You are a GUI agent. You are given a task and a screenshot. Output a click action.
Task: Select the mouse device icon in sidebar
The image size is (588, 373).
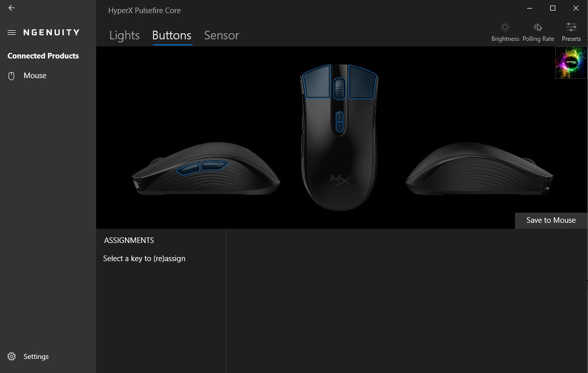tap(11, 76)
